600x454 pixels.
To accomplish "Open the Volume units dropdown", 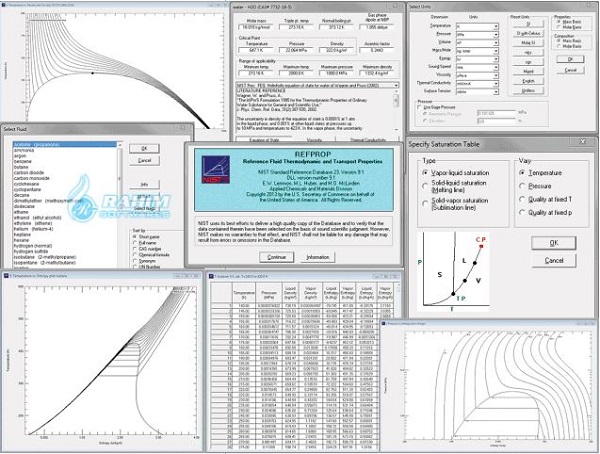I will pyautogui.click(x=496, y=42).
